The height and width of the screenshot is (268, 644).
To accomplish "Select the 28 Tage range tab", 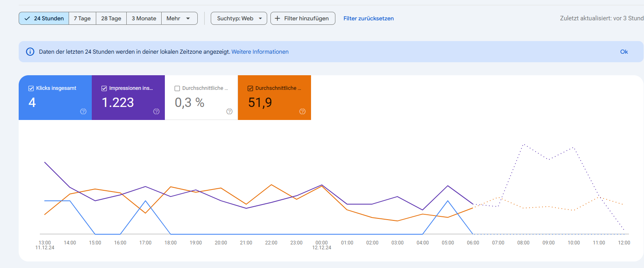I will [x=111, y=18].
